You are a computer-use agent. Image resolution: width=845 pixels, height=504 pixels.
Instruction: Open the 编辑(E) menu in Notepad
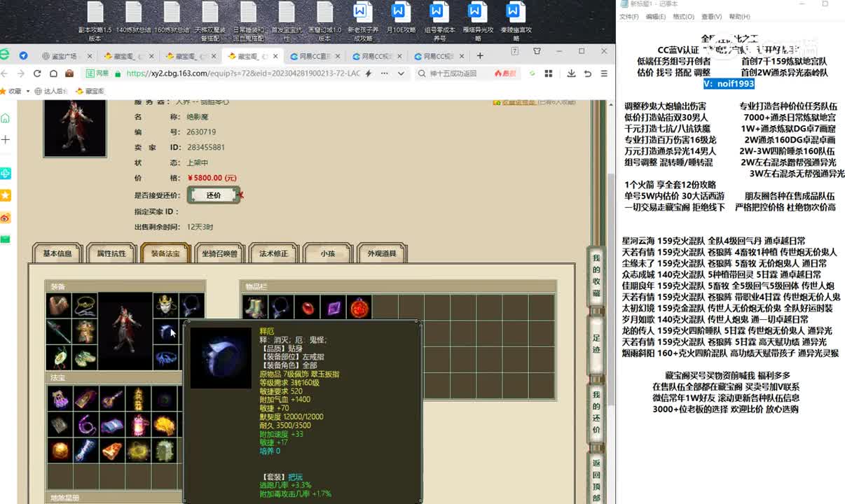(656, 17)
